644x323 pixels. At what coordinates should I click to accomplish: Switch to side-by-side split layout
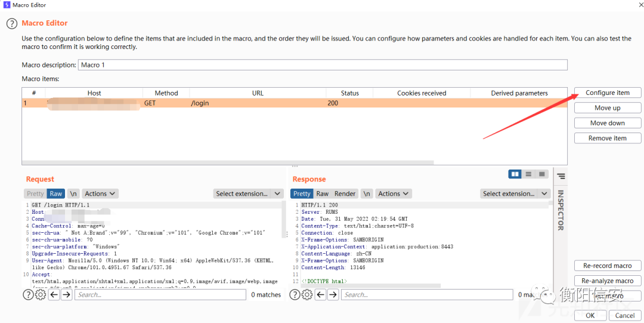tap(515, 174)
